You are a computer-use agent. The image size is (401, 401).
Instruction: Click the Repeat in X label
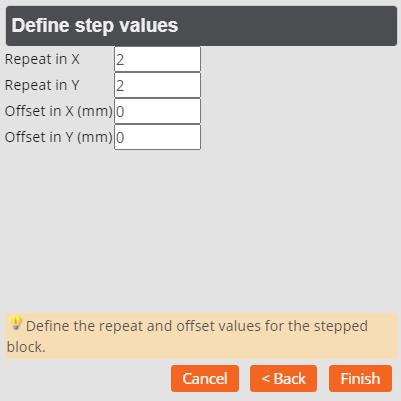tap(42, 59)
